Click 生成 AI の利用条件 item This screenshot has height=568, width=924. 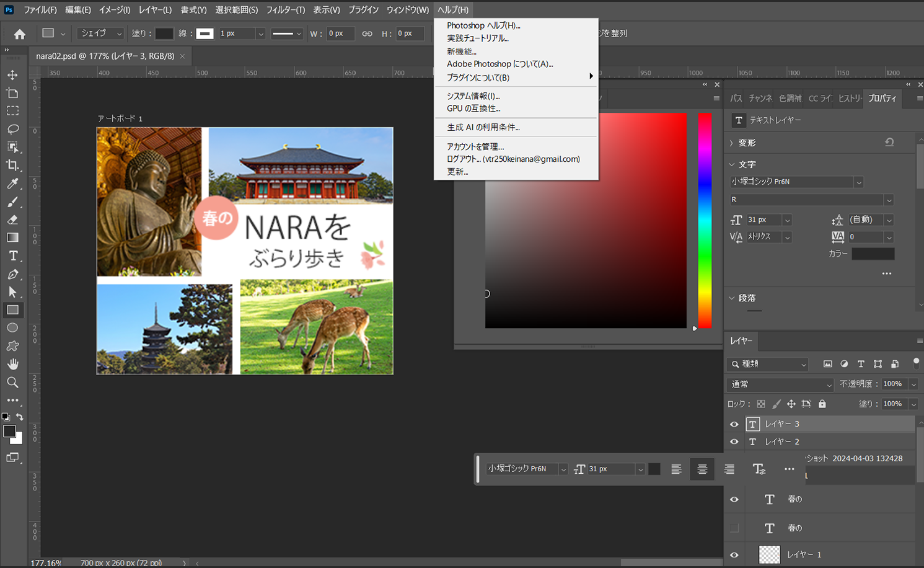tap(483, 127)
